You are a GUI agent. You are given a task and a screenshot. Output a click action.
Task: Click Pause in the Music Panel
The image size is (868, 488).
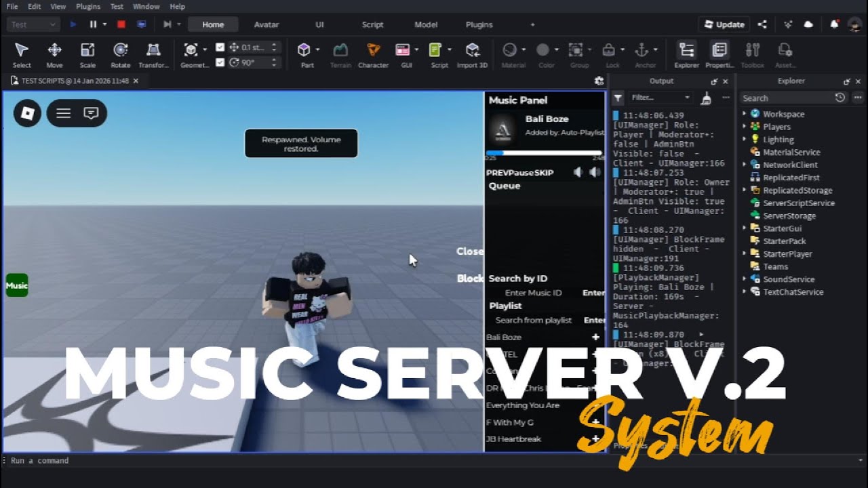pos(521,173)
